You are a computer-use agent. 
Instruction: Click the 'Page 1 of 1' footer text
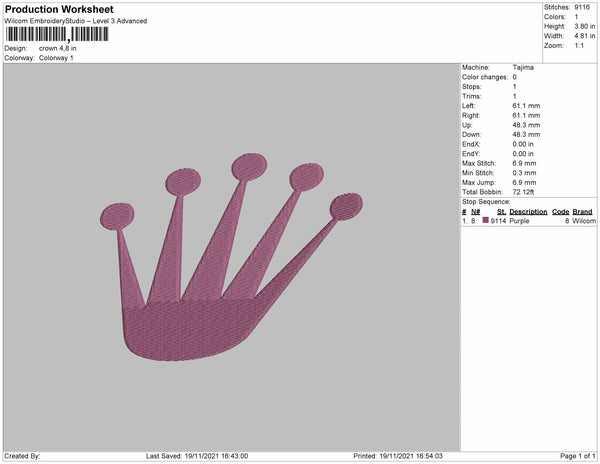577,456
